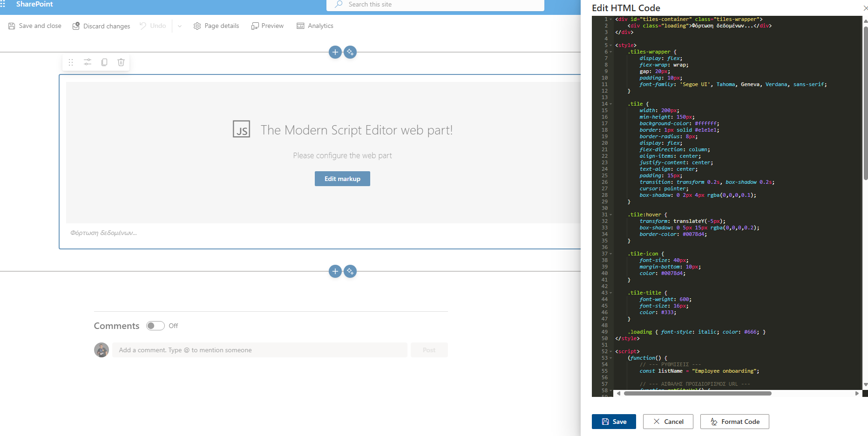The image size is (868, 436).
Task: Delete the web part with trash icon
Action: tap(121, 62)
